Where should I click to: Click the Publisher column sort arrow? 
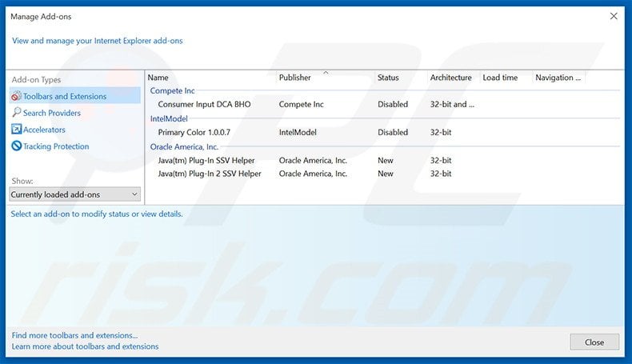pyautogui.click(x=326, y=73)
